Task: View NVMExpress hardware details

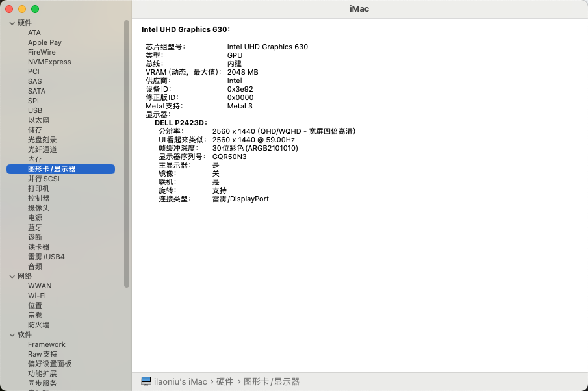Action: point(48,62)
